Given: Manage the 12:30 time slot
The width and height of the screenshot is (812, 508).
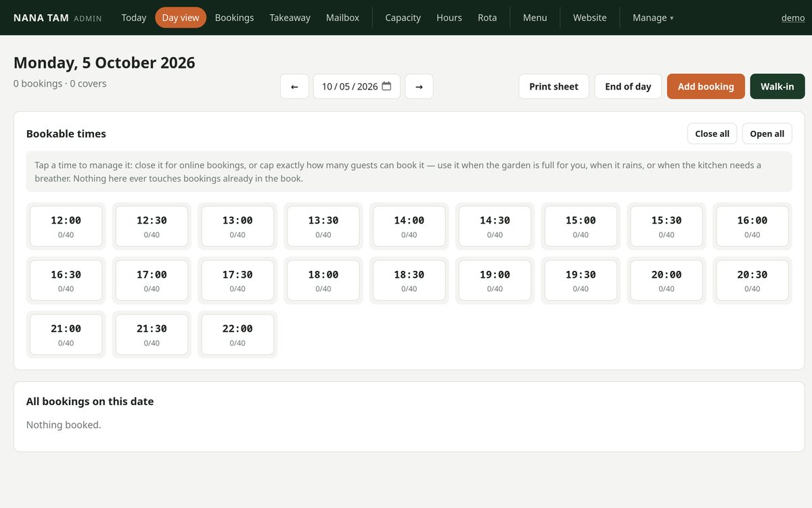Looking at the screenshot, I should [x=152, y=226].
